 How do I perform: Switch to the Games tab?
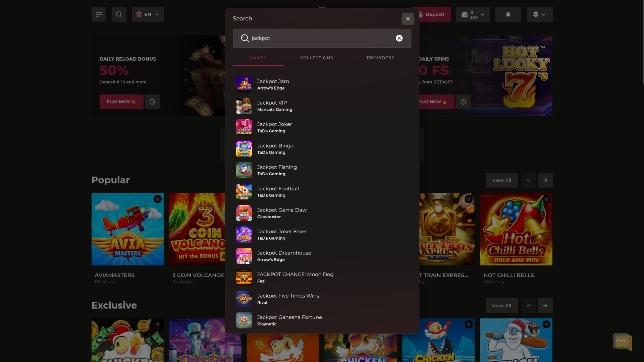[258, 58]
